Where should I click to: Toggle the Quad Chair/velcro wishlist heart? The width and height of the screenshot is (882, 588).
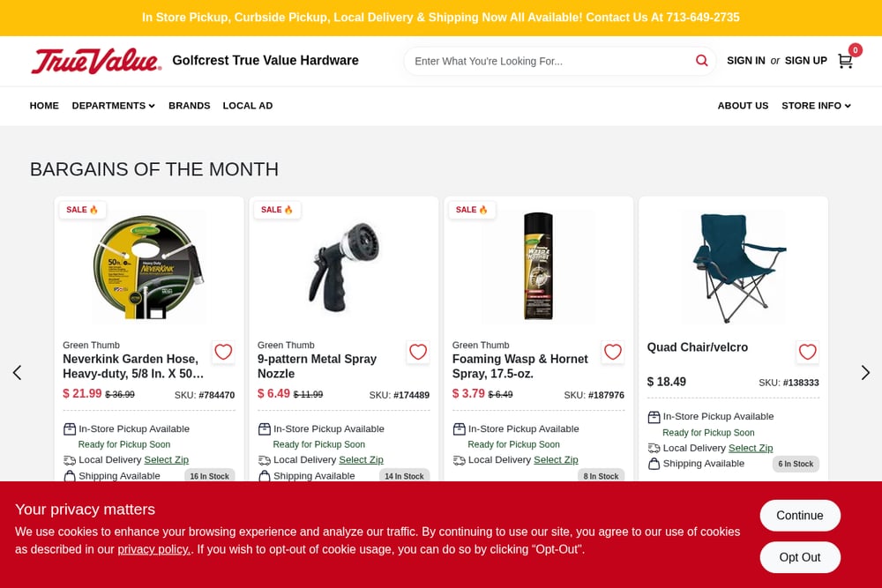pos(807,352)
